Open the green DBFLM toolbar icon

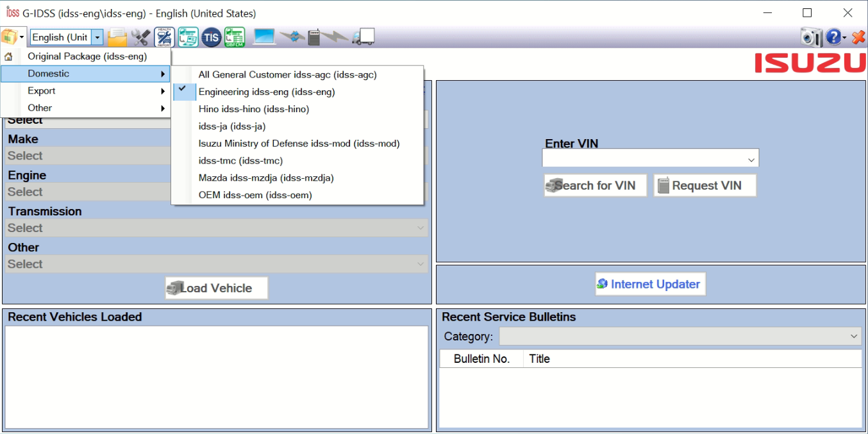(235, 38)
